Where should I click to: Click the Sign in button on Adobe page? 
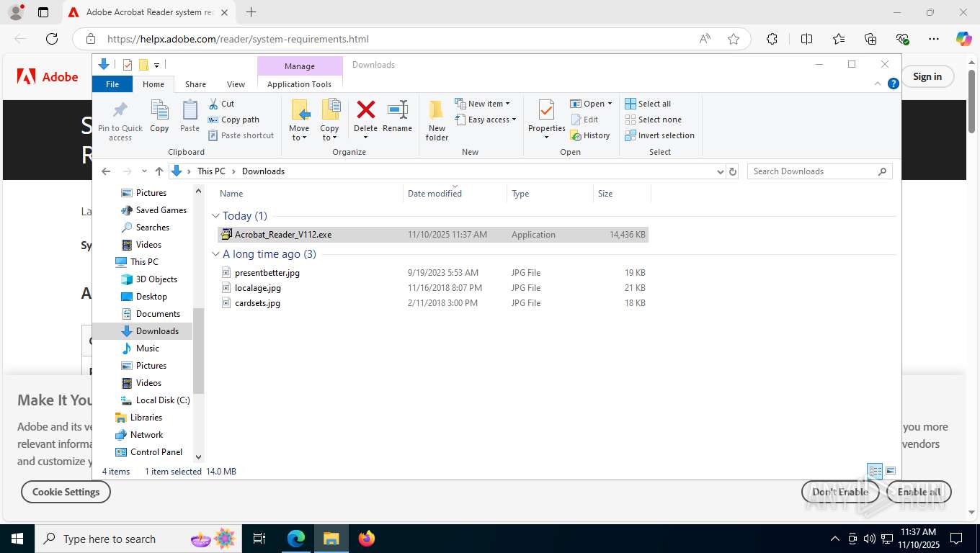point(927,76)
